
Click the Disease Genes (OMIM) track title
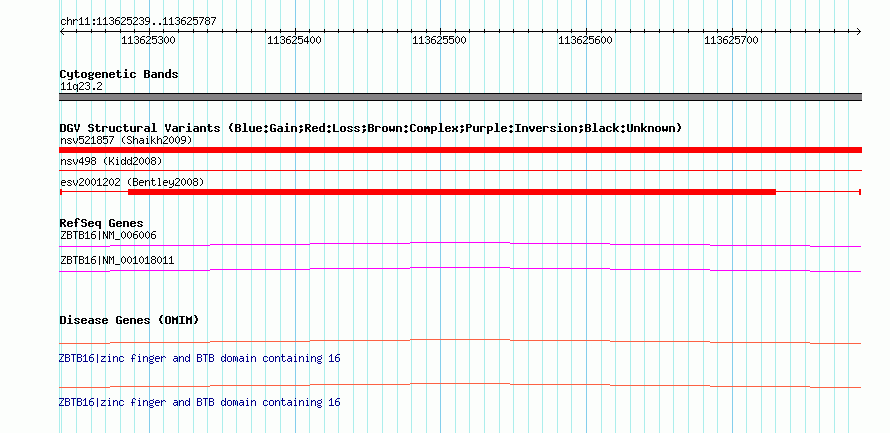[x=129, y=320]
